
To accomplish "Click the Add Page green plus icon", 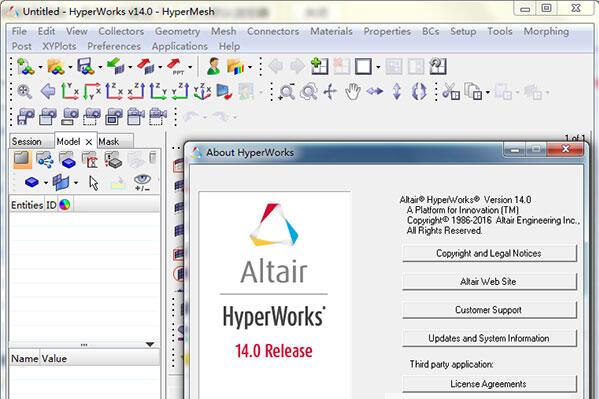I will [x=319, y=66].
